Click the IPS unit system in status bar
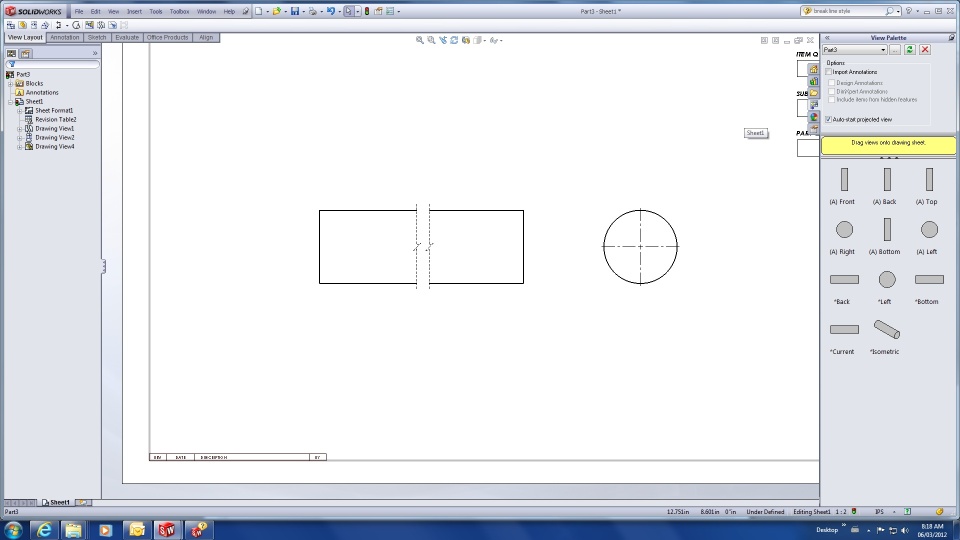Screen dimensions: 960x540 coord(879,512)
